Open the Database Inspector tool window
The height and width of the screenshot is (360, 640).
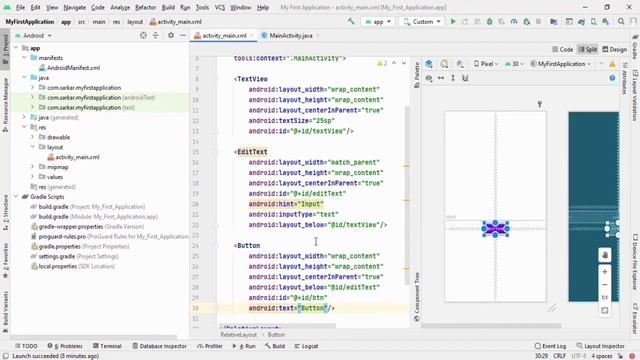[x=159, y=346]
